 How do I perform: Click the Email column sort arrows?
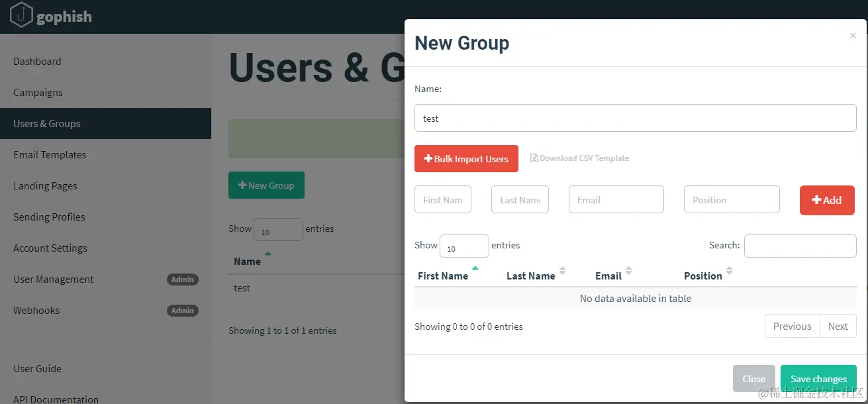click(628, 271)
